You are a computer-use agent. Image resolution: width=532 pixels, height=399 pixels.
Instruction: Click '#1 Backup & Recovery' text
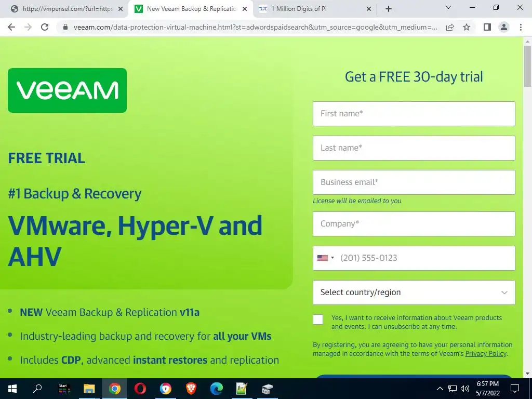tap(75, 193)
